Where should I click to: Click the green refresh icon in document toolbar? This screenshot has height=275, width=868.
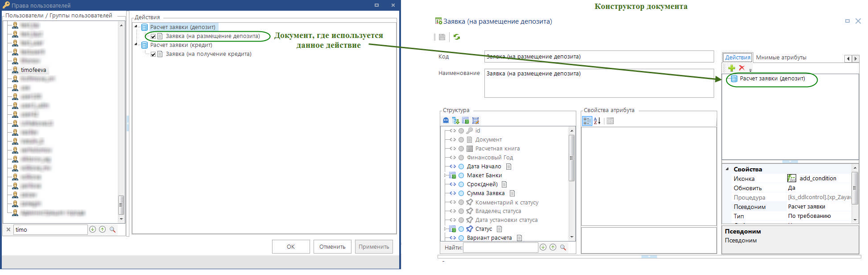[x=457, y=37]
